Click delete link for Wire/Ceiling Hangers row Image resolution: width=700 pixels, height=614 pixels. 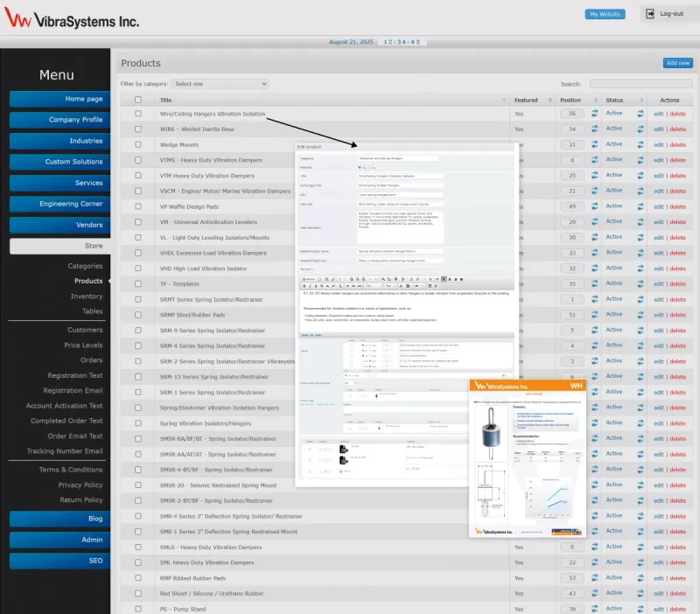click(x=677, y=114)
